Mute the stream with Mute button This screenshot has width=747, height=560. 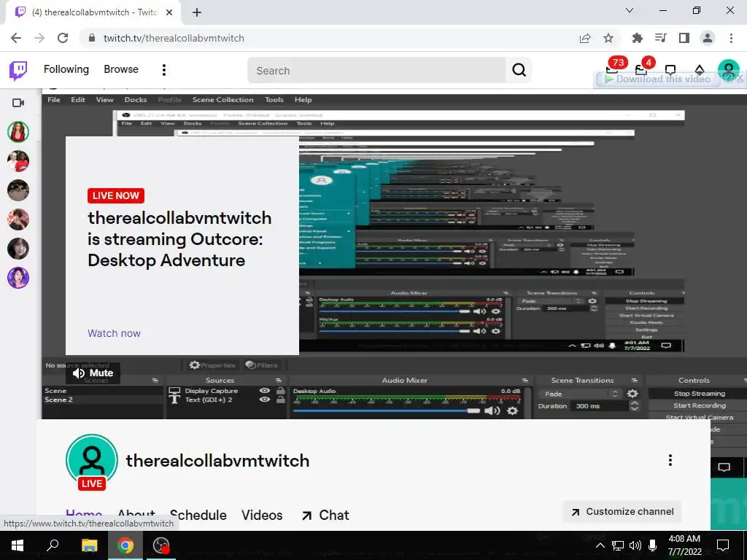93,373
